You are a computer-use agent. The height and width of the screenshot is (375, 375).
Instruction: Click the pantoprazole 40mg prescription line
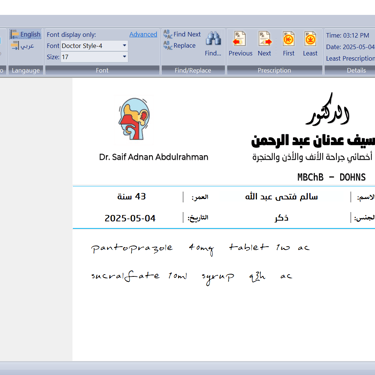click(x=200, y=248)
